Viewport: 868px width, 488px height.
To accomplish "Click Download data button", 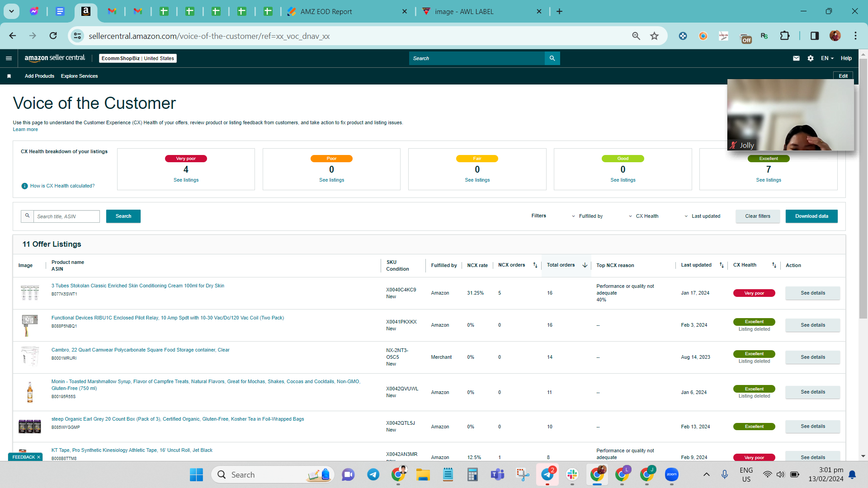I will (x=811, y=216).
